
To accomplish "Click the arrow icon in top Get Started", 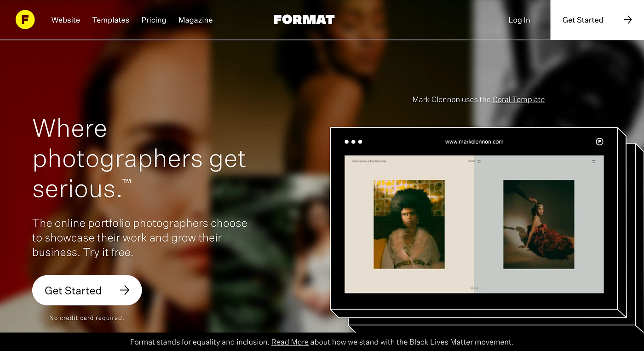I will pos(628,20).
